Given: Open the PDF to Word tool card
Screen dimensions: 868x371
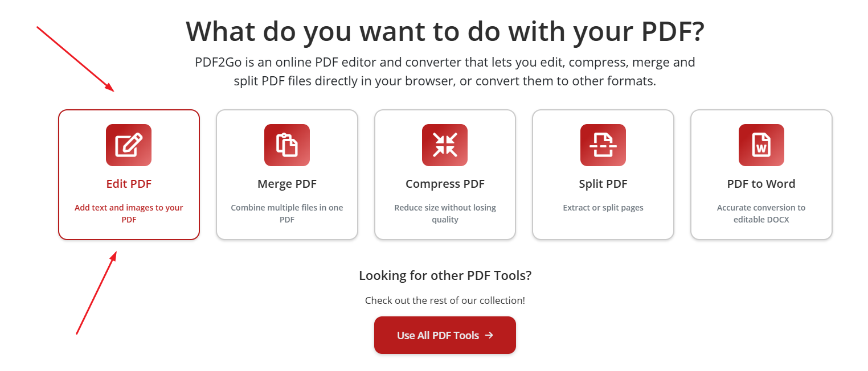Looking at the screenshot, I should pyautogui.click(x=761, y=175).
